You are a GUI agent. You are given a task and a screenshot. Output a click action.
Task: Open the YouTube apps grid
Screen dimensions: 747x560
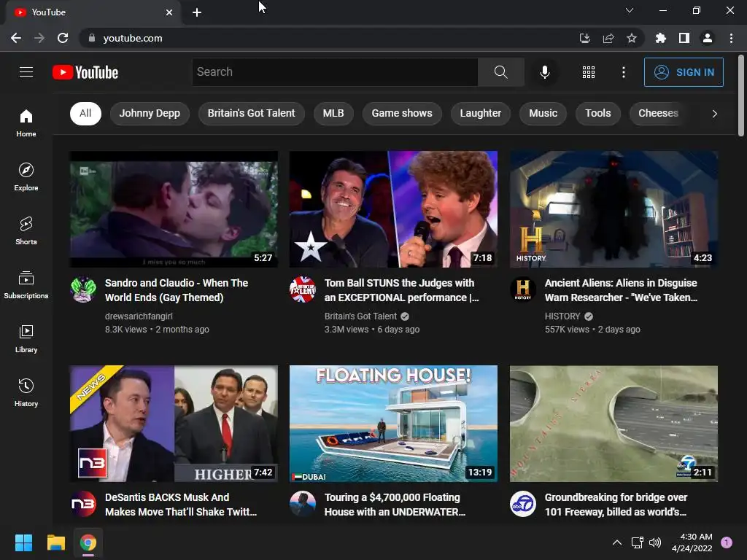(589, 72)
